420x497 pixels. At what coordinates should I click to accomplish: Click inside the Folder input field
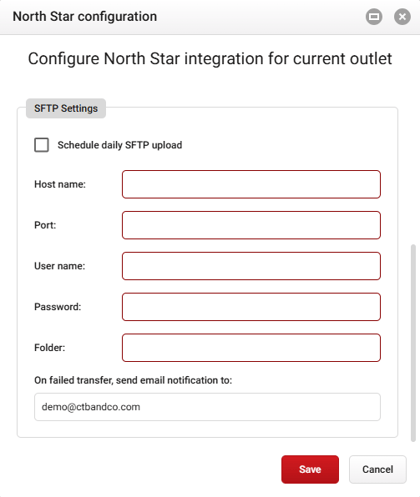point(251,348)
